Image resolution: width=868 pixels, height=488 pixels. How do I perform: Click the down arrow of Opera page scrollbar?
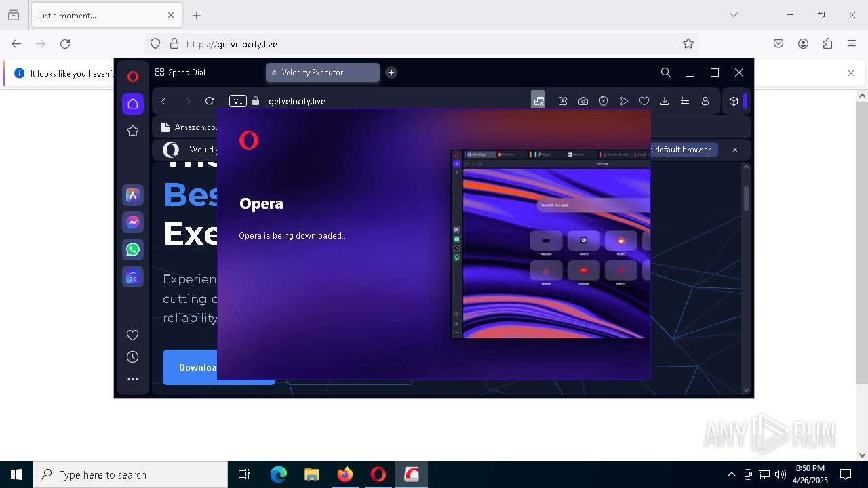coord(747,390)
